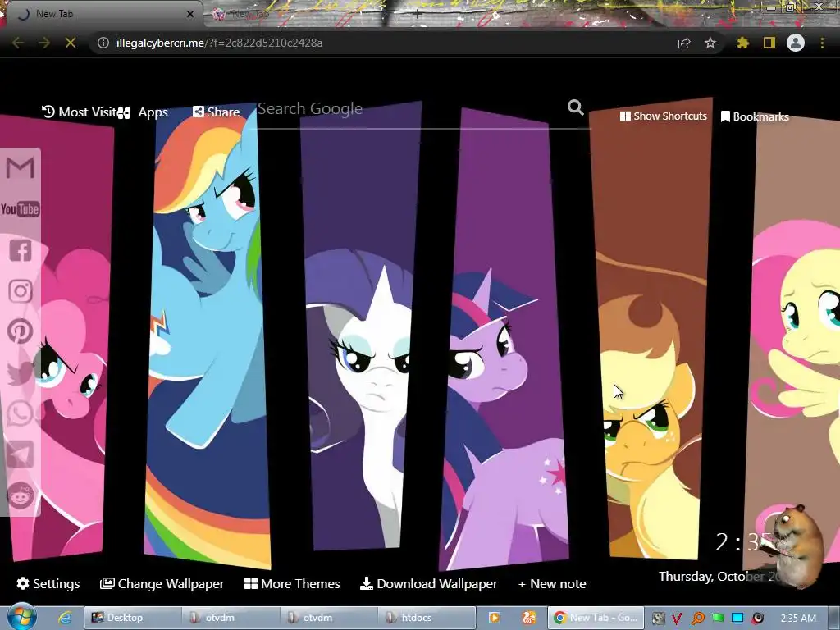Open the Most Visited list

pos(80,112)
